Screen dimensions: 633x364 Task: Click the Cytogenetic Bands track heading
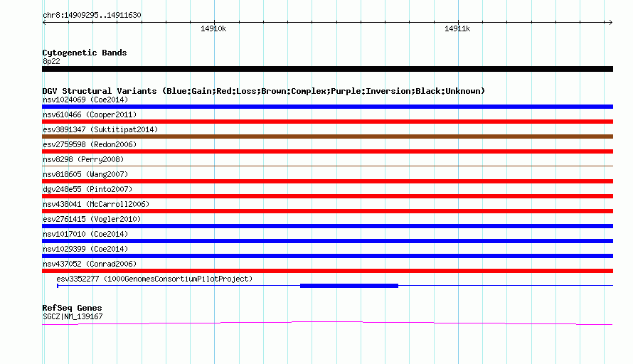click(x=85, y=53)
